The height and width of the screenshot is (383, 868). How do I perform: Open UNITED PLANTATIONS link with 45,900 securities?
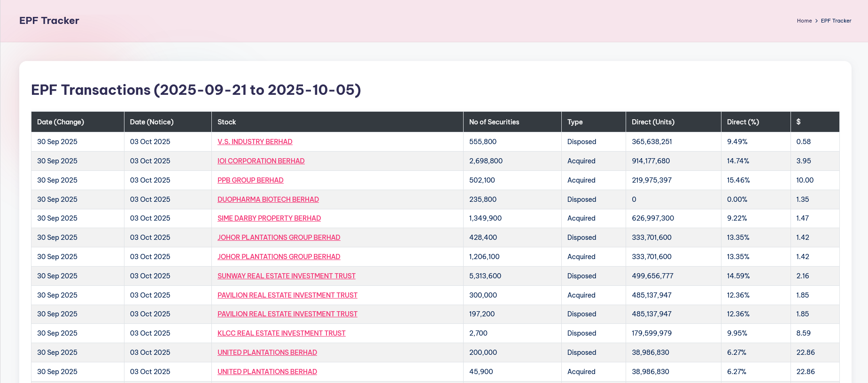coord(267,372)
